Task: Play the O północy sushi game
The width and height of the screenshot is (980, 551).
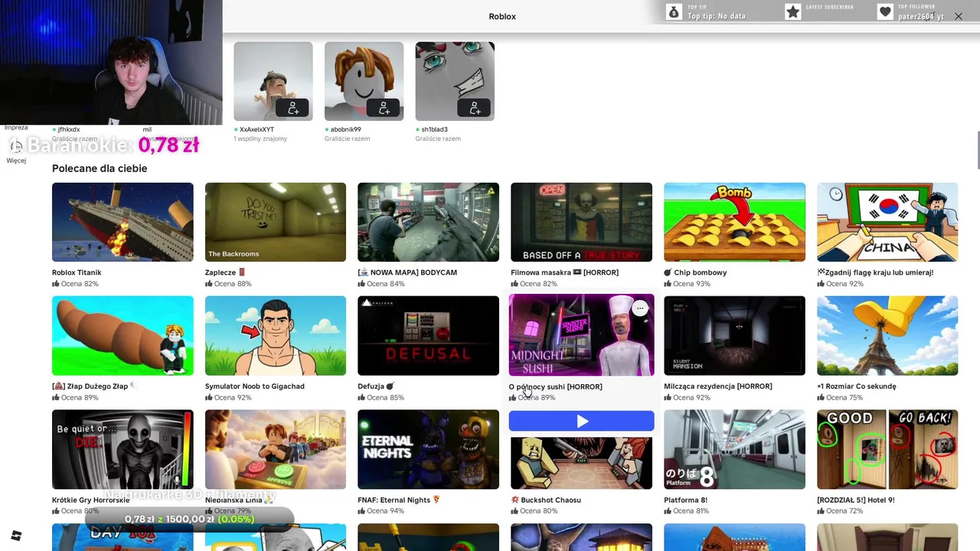Action: click(582, 421)
